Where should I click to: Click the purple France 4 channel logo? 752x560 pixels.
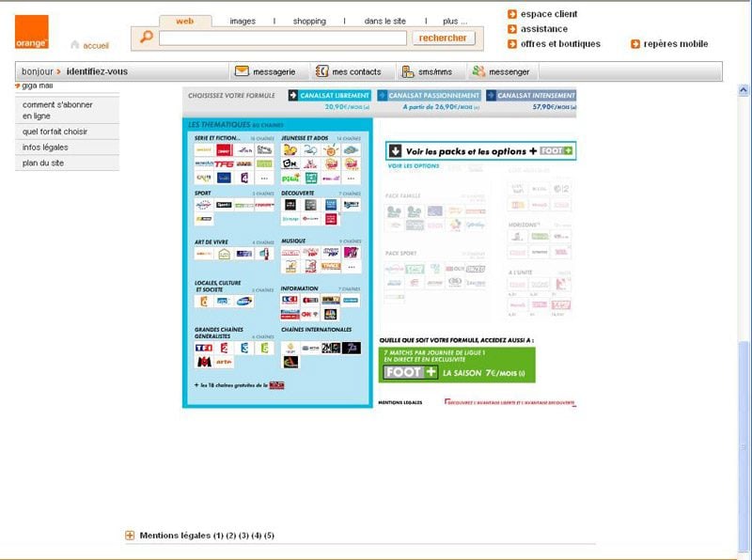[x=244, y=179]
